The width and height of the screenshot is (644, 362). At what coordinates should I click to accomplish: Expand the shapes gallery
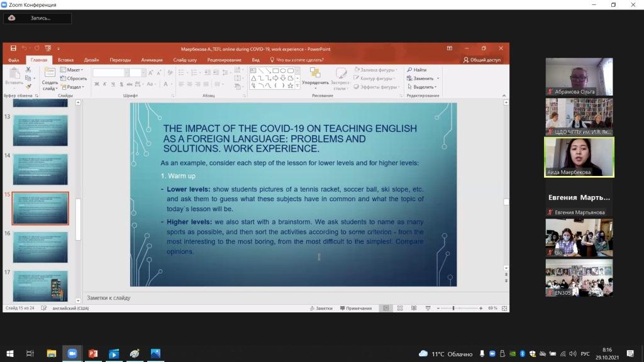[297, 85]
